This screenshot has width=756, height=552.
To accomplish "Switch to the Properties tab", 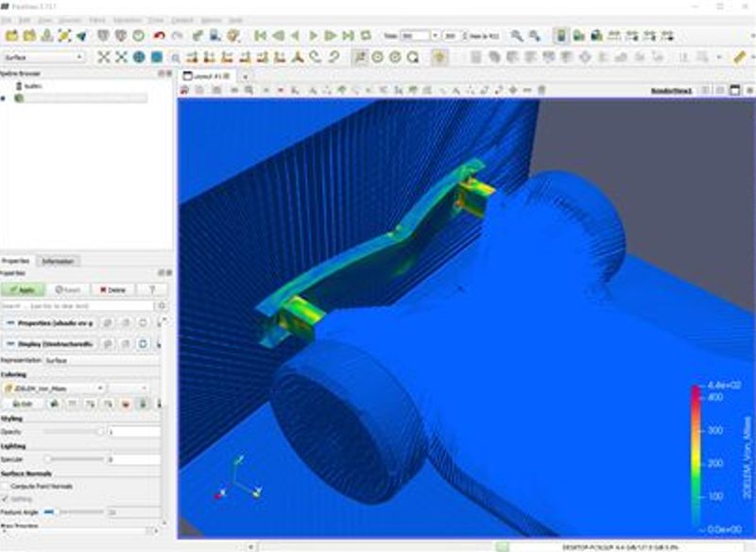I will [16, 261].
